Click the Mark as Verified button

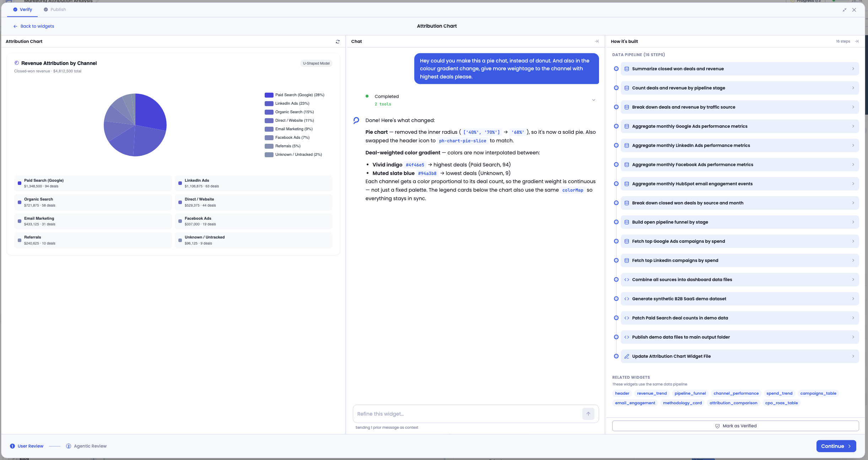(x=735, y=426)
